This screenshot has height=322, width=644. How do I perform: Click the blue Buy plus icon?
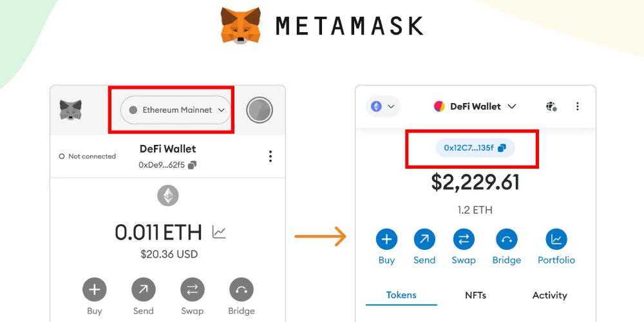pyautogui.click(x=386, y=240)
